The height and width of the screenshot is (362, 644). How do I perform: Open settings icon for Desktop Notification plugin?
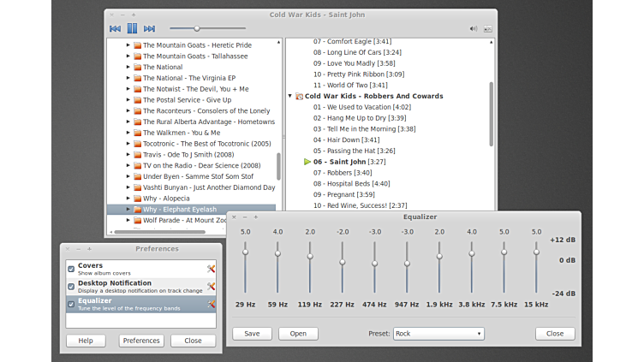[x=211, y=286]
